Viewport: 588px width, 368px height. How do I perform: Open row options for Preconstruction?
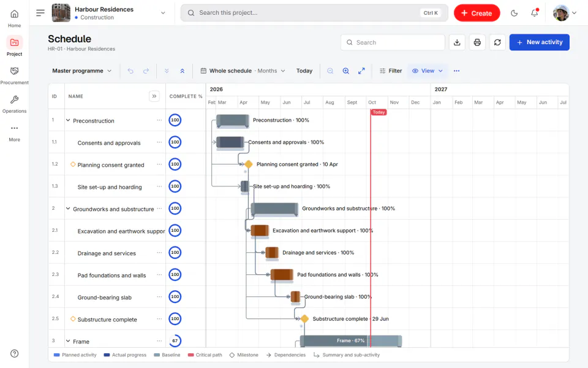pyautogui.click(x=159, y=120)
